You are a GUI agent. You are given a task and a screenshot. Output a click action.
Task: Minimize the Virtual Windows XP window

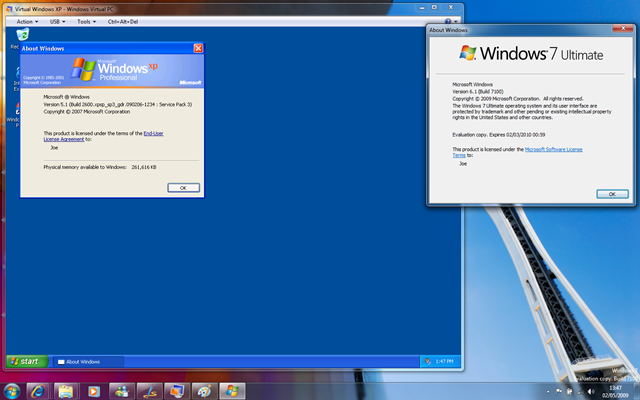(x=422, y=8)
